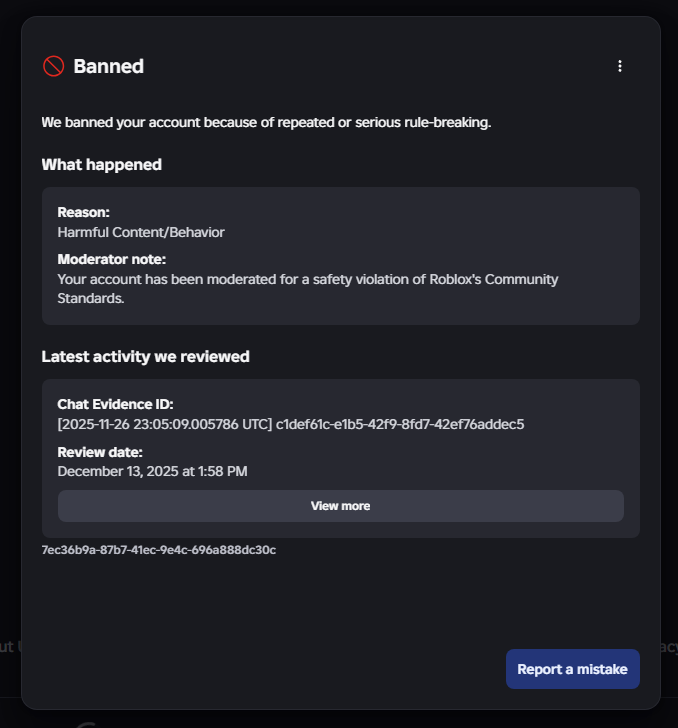
Task: Click the moderator note about Community Standards
Action: tap(307, 289)
